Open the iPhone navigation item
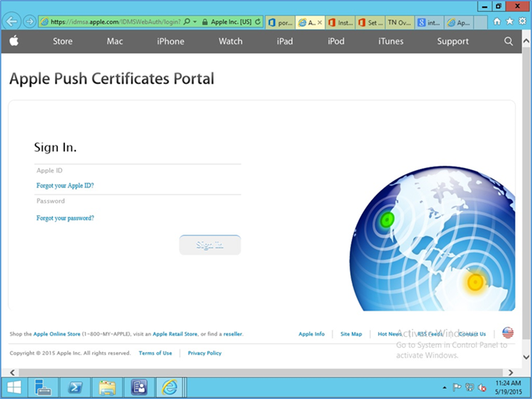Image resolution: width=532 pixels, height=399 pixels. coord(170,41)
